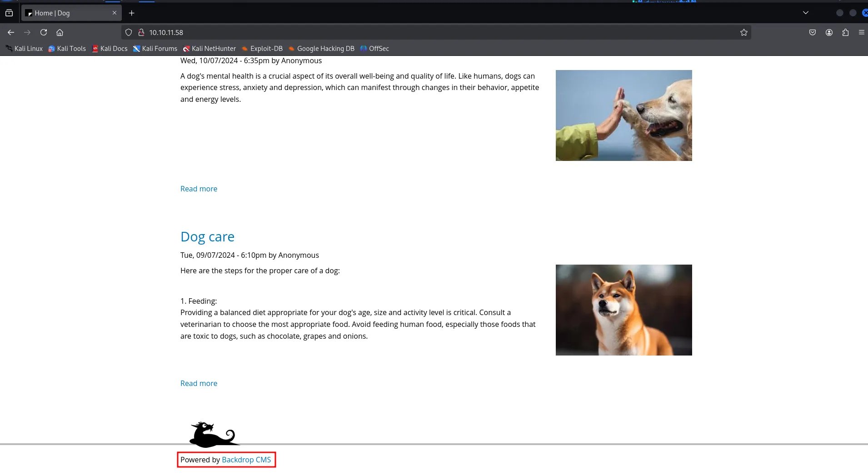This screenshot has height=476, width=868.
Task: Click the browser Back arrow button
Action: point(11,32)
